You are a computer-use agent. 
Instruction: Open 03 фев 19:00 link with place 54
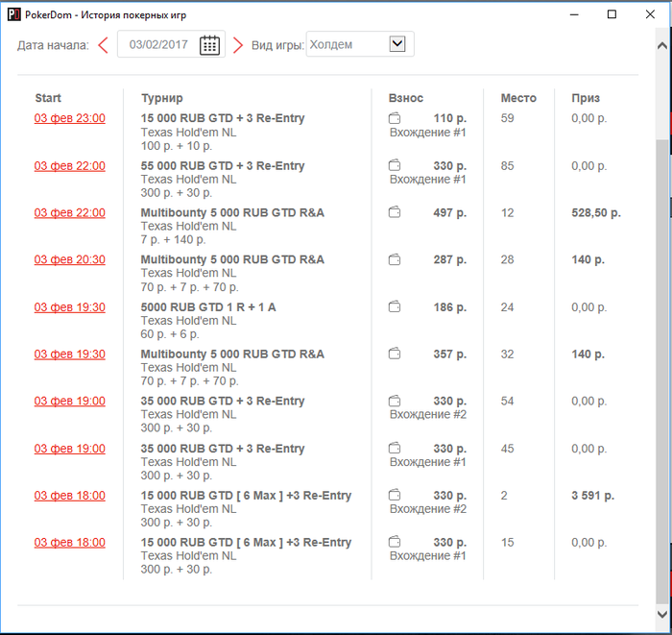pyautogui.click(x=70, y=402)
